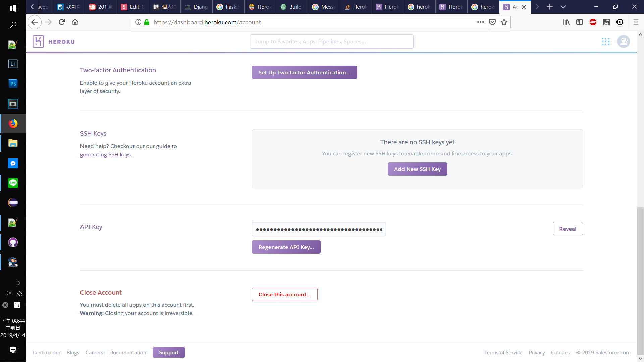Toggle the Firefox sidebar view
644x362 pixels.
click(x=580, y=22)
